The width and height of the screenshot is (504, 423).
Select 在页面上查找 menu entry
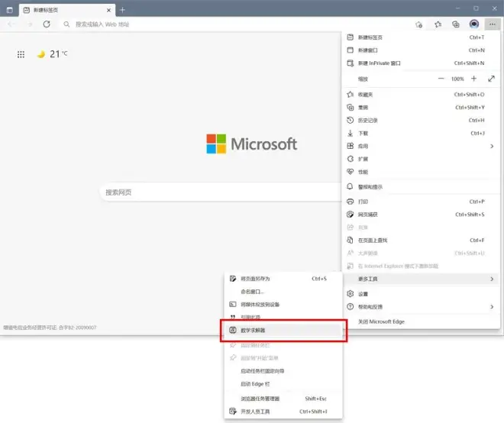click(421, 240)
